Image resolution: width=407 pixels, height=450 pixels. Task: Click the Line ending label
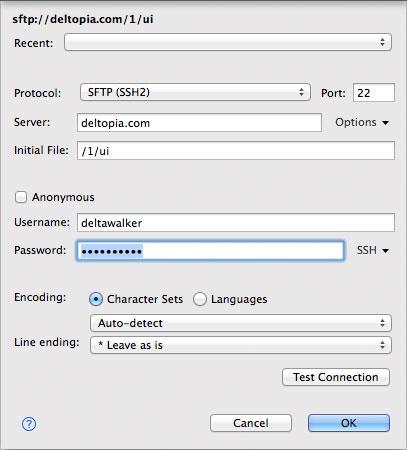[47, 342]
